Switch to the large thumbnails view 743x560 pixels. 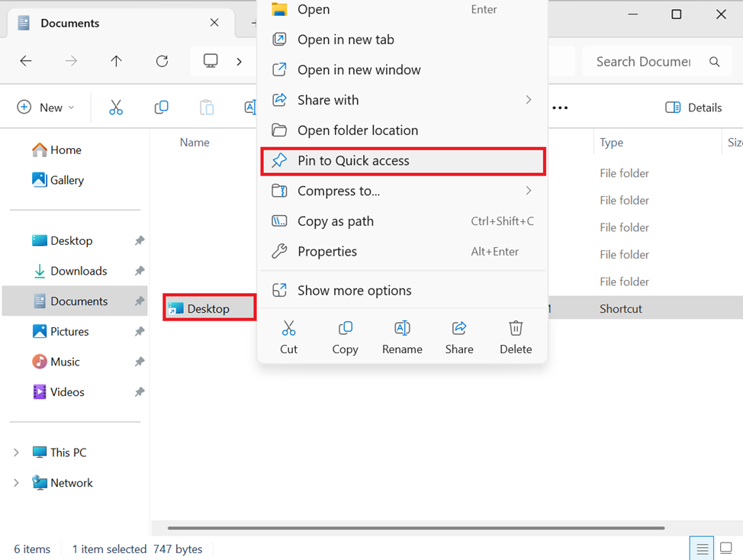pyautogui.click(x=726, y=549)
